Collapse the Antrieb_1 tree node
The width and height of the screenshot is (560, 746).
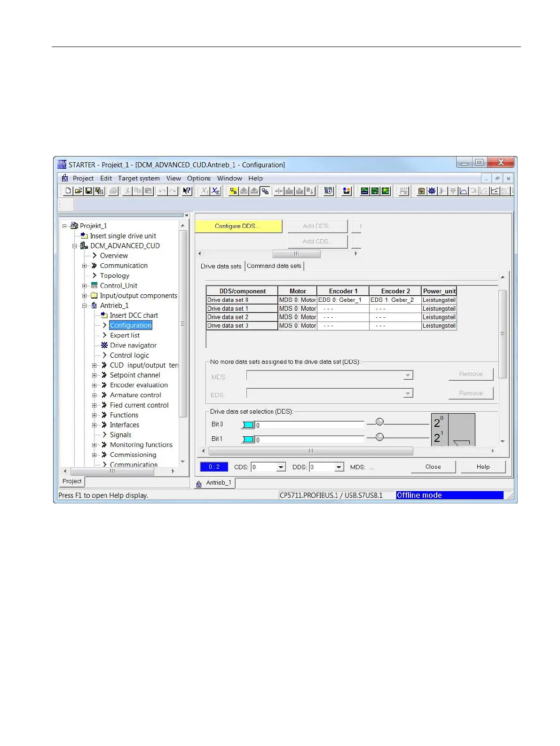[x=84, y=306]
